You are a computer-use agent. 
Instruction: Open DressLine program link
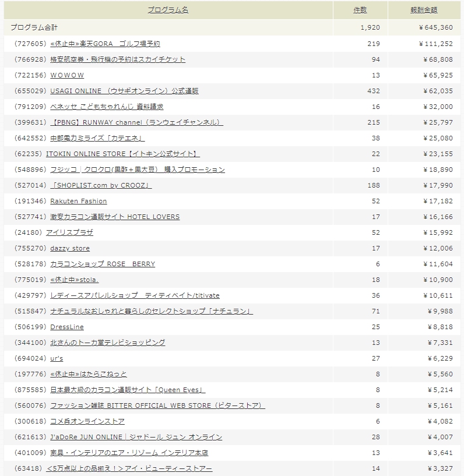67,327
